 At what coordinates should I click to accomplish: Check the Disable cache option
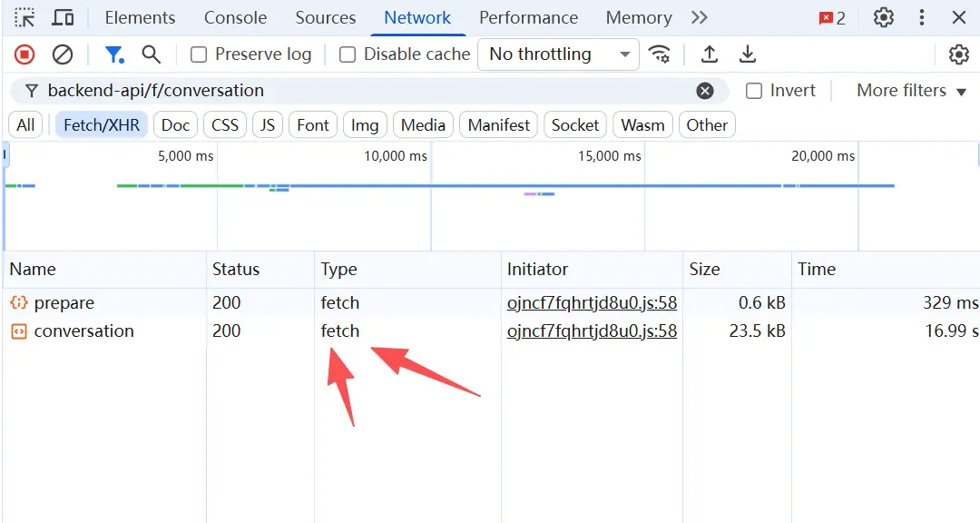pos(348,54)
